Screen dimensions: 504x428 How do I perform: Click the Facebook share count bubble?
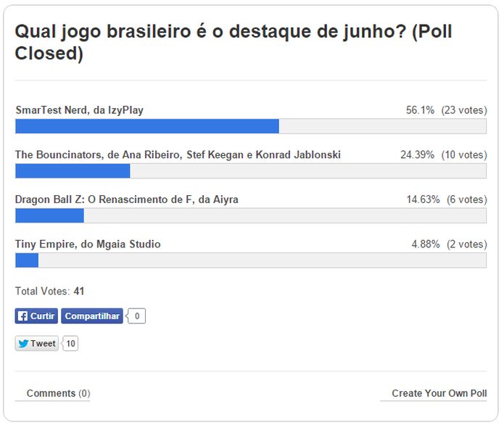tap(137, 316)
